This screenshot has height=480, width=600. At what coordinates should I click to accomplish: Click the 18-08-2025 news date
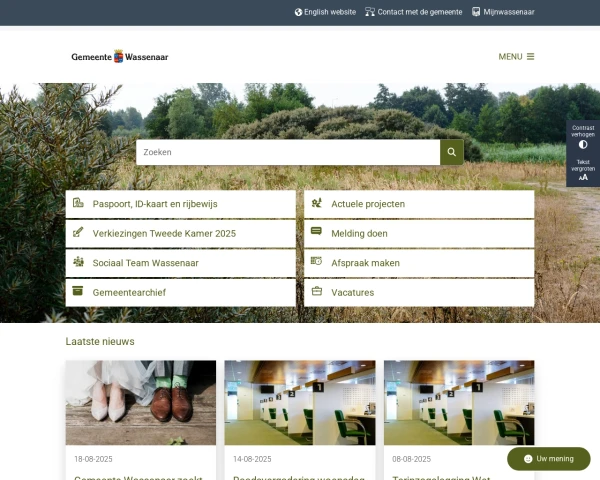(93, 459)
